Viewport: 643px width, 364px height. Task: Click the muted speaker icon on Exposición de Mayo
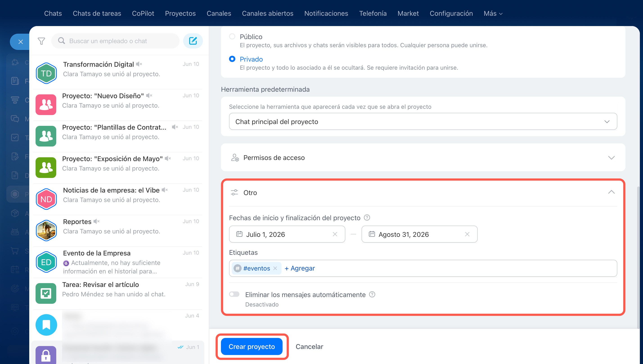(168, 158)
